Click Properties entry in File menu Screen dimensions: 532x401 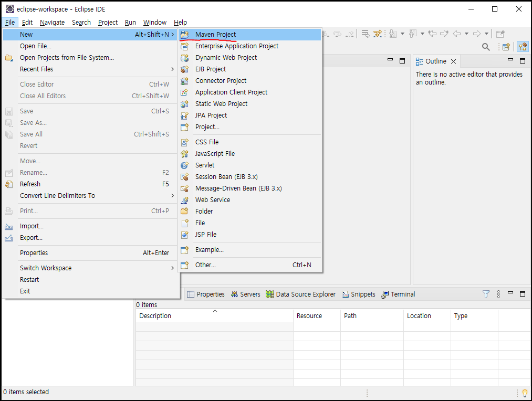pos(91,253)
